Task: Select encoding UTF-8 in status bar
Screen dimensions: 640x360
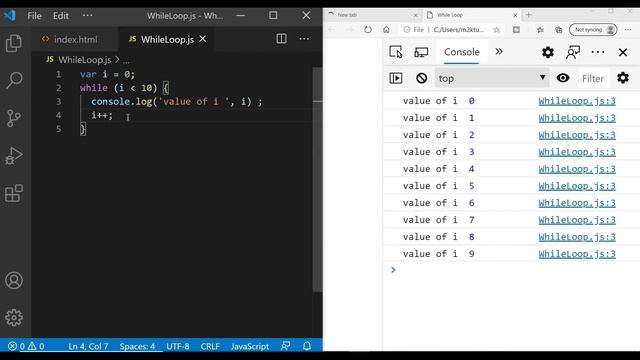Action: 178,346
